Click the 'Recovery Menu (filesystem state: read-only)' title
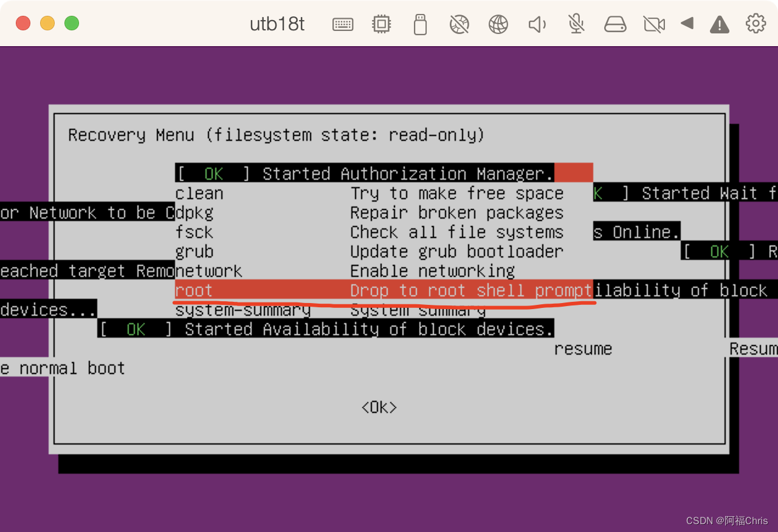 [277, 135]
